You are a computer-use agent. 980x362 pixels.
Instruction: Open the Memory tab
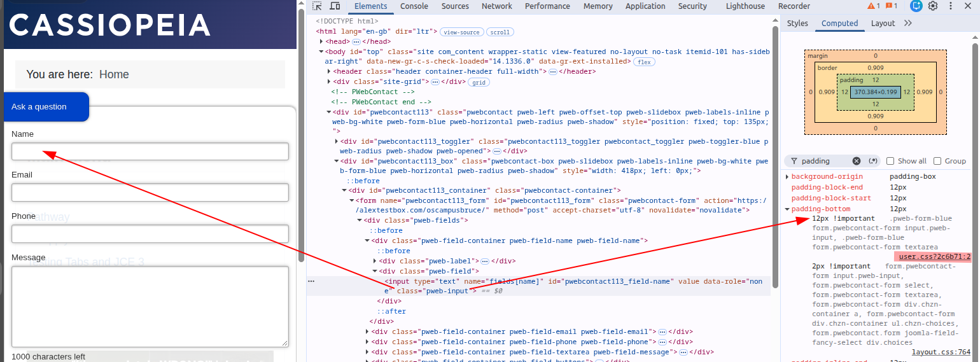(x=598, y=6)
